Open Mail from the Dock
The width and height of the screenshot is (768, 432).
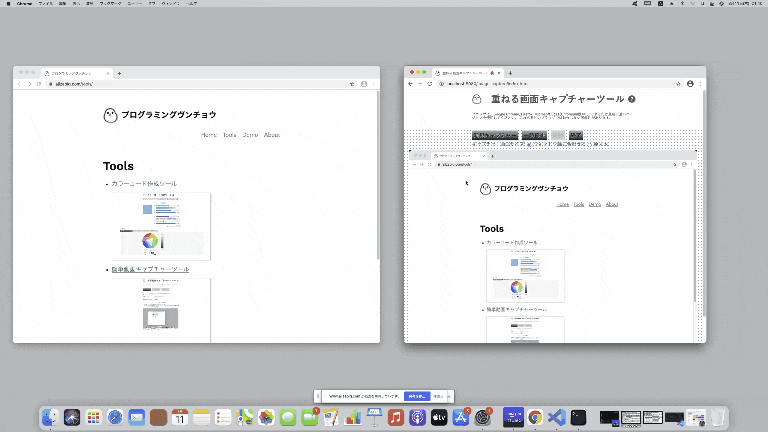pyautogui.click(x=137, y=417)
